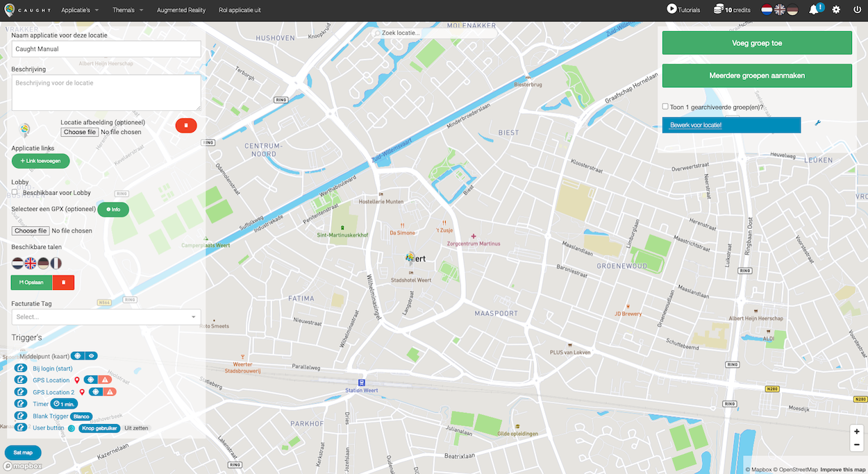Screen dimensions: 868x474
Task: Click the edit icon beside GPS Location 2
Action: pyautogui.click(x=21, y=392)
